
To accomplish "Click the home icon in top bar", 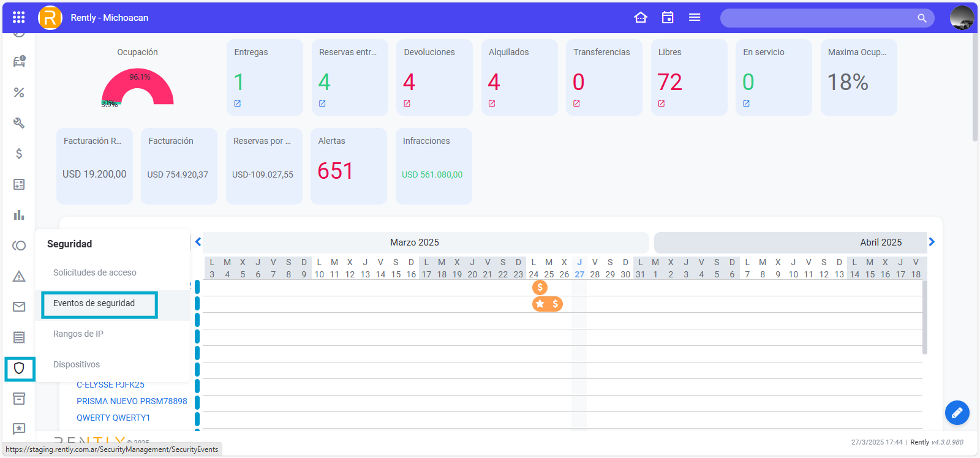I will (x=641, y=18).
